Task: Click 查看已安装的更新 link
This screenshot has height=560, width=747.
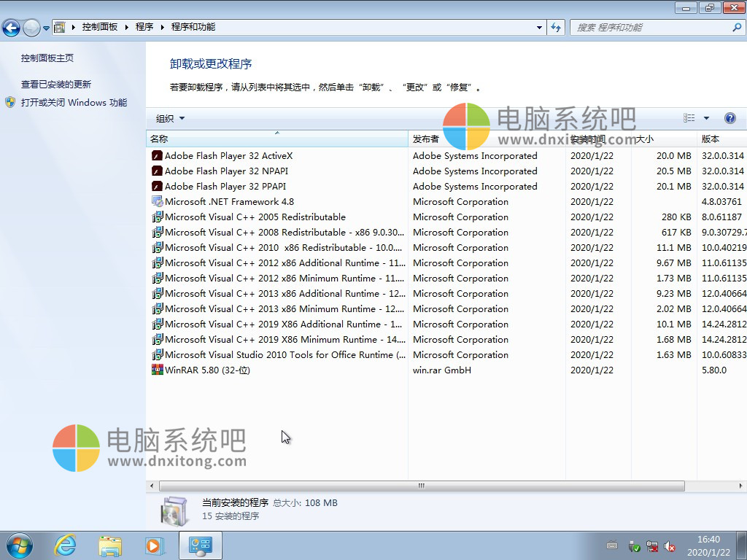Action: click(x=56, y=84)
